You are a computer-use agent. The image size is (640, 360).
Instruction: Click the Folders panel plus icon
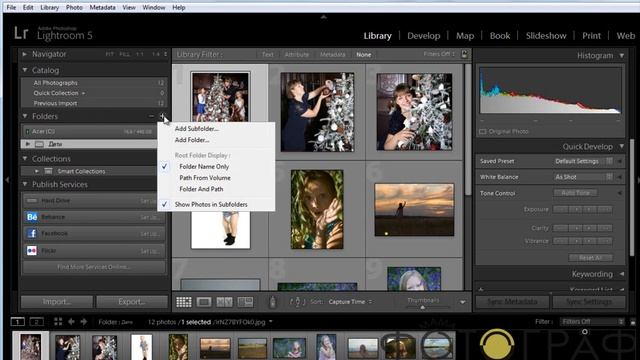point(162,116)
